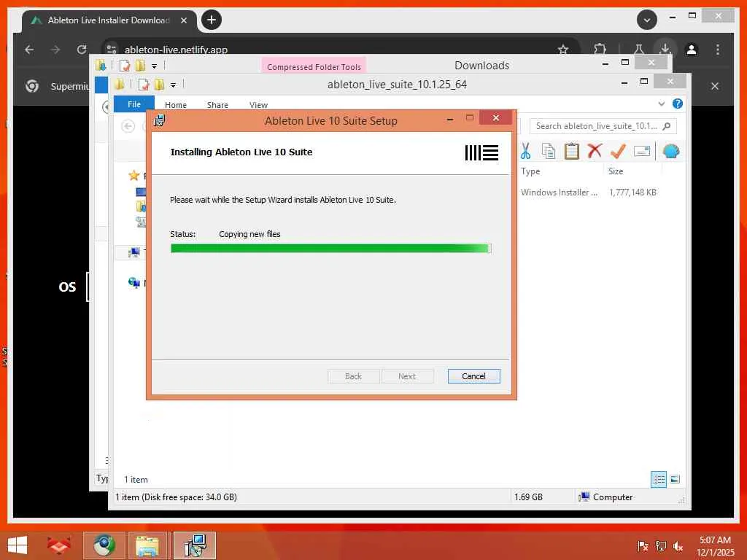Close the Ableton Live Installer Download tab

click(x=183, y=20)
